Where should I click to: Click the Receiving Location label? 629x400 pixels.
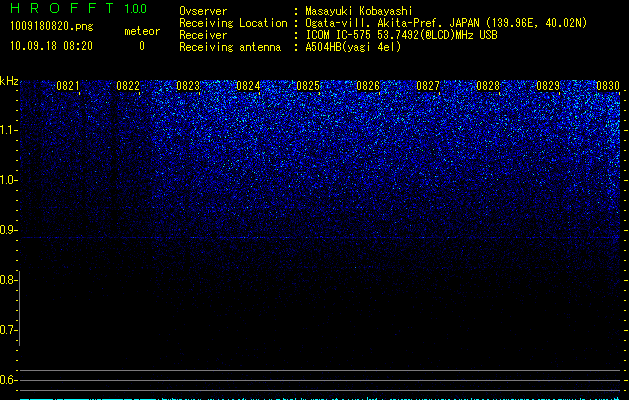233,23
